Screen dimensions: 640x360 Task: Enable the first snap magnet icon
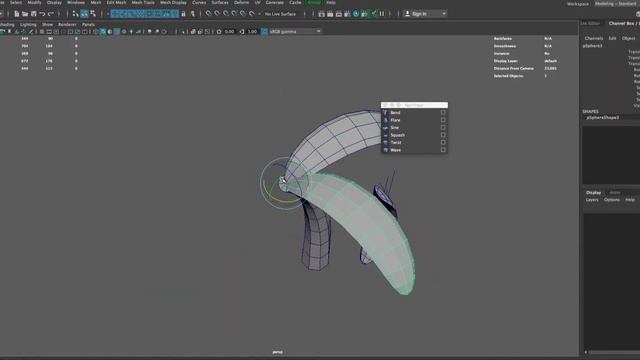click(x=208, y=14)
